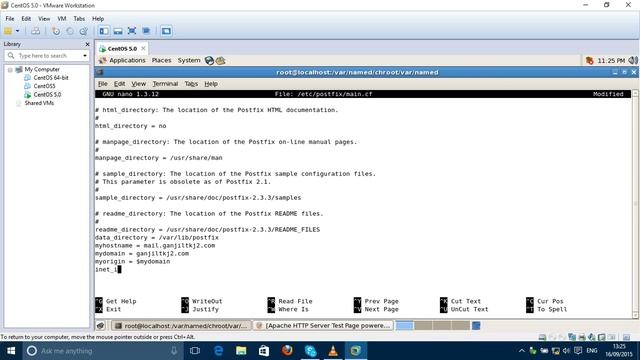This screenshot has height=360, width=640.
Task: Click the VMware printer device status icon
Action: point(582,337)
